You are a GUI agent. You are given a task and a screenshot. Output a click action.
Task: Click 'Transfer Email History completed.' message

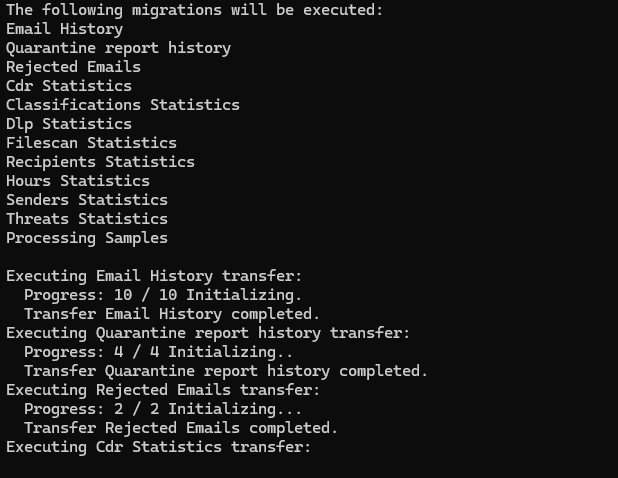tap(172, 314)
